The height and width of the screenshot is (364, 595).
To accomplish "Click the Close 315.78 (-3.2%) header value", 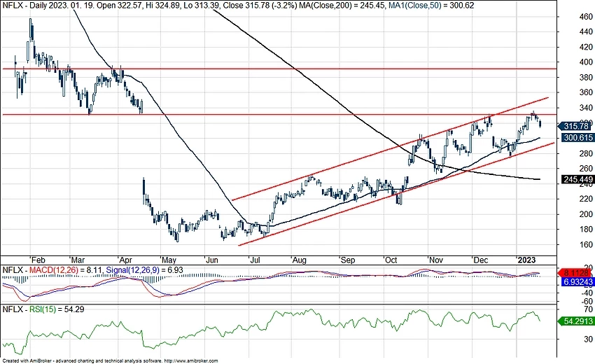I will (x=260, y=6).
